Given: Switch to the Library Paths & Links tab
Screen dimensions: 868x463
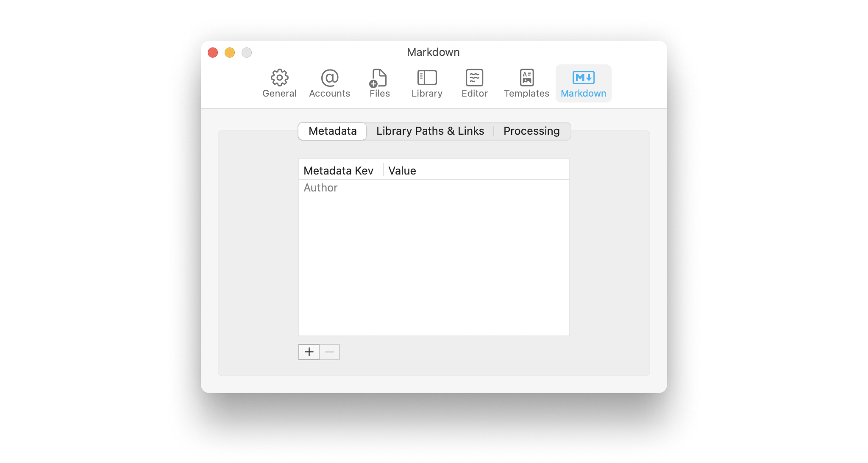Looking at the screenshot, I should [x=430, y=131].
